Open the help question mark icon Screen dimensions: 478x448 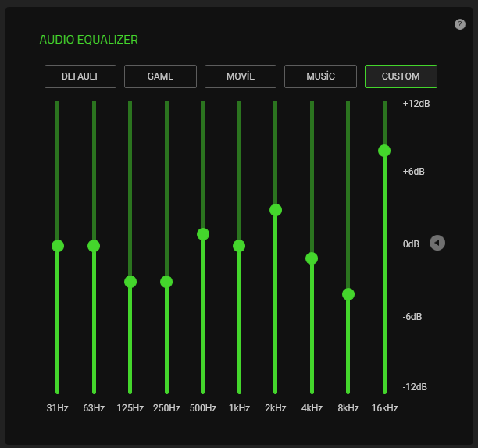(460, 24)
